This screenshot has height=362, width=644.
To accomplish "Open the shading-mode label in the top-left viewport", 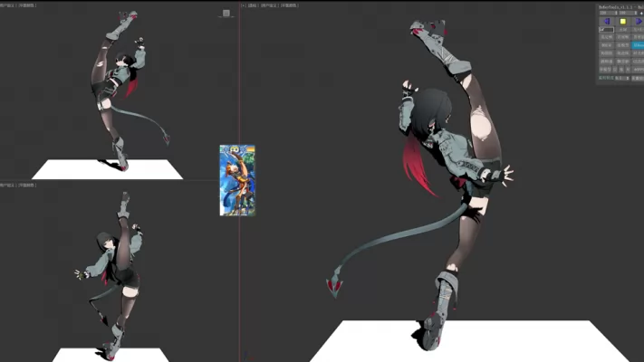I will pos(26,5).
